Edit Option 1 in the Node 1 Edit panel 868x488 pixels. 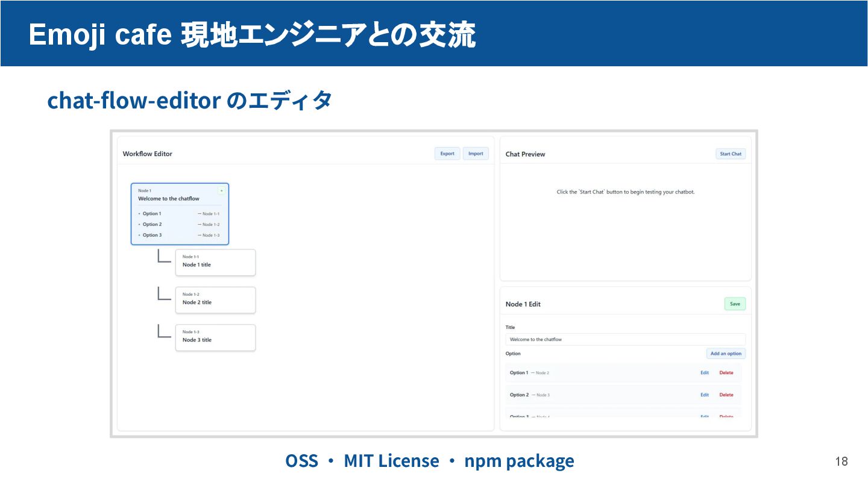[705, 373]
